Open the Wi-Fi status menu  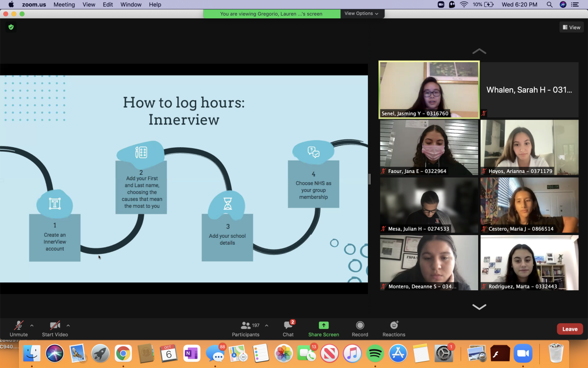tap(464, 5)
